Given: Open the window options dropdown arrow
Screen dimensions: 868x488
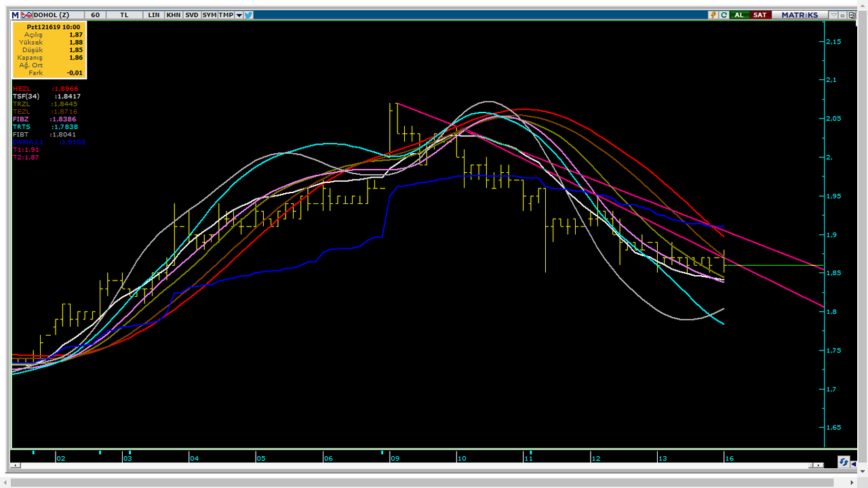Looking at the screenshot, I should point(834,14).
